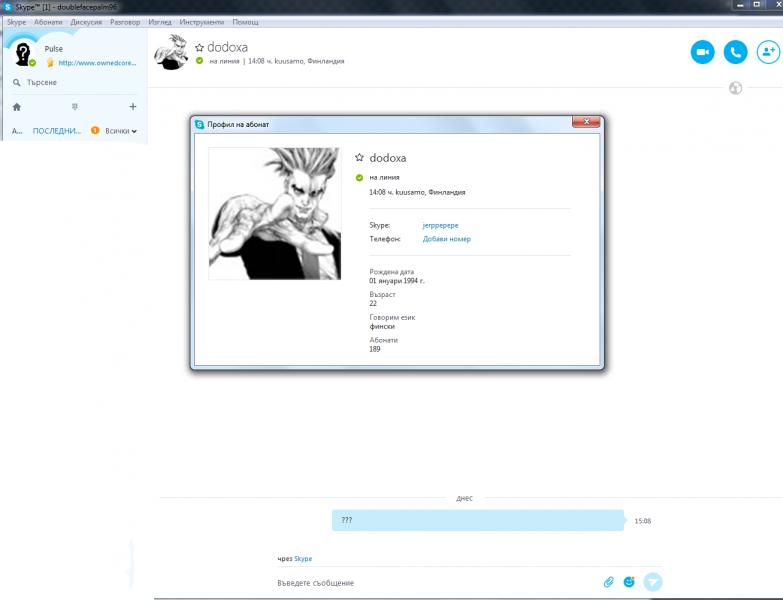Switch to the ПОСЛЕДНИ tab
Viewport: 783px width, 600px height.
(56, 131)
